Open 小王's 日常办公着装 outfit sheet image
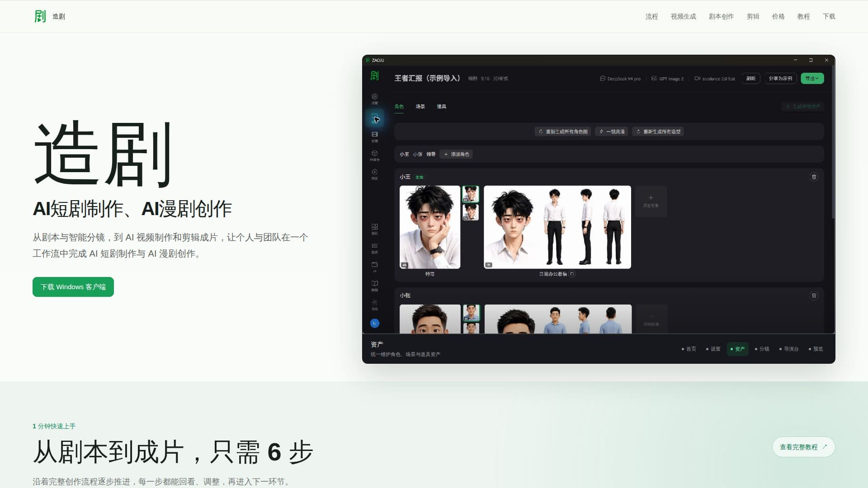The height and width of the screenshot is (488, 868). (557, 227)
